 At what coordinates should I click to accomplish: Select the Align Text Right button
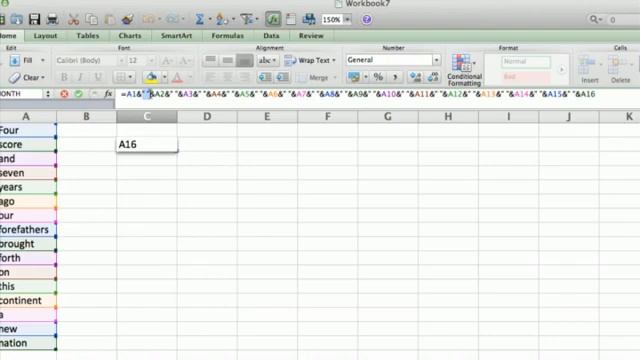pos(244,77)
